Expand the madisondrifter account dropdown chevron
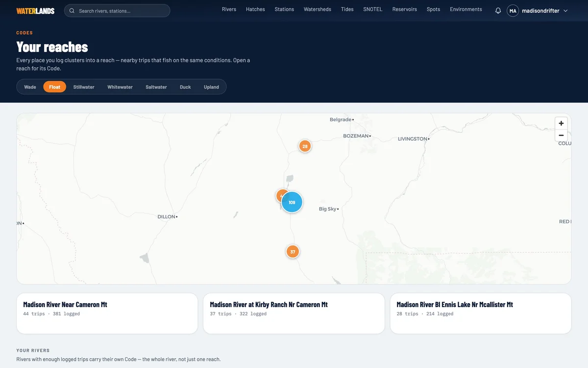588x368 pixels. pyautogui.click(x=565, y=11)
